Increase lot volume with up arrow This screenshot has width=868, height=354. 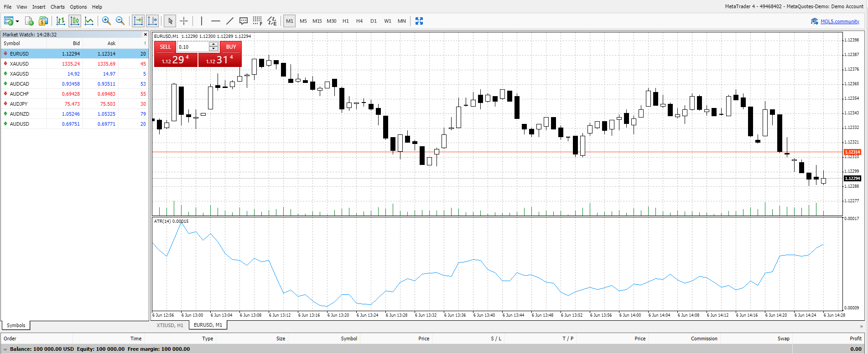click(213, 44)
